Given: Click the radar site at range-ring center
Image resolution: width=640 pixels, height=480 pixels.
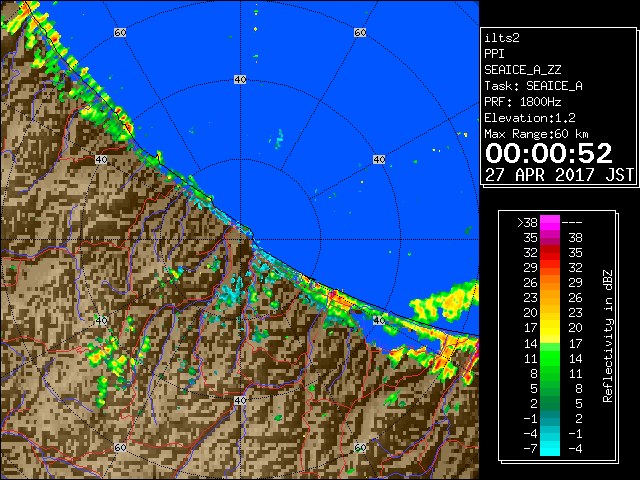Looking at the screenshot, I should click(240, 240).
